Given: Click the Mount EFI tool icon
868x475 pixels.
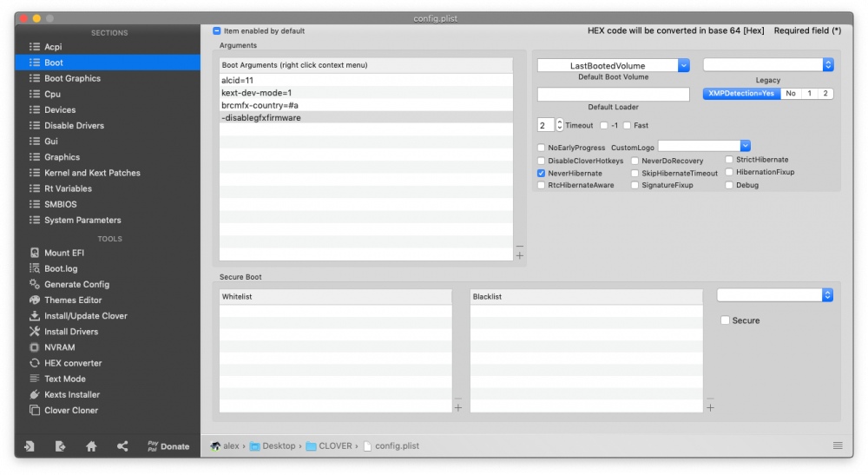Looking at the screenshot, I should point(35,253).
